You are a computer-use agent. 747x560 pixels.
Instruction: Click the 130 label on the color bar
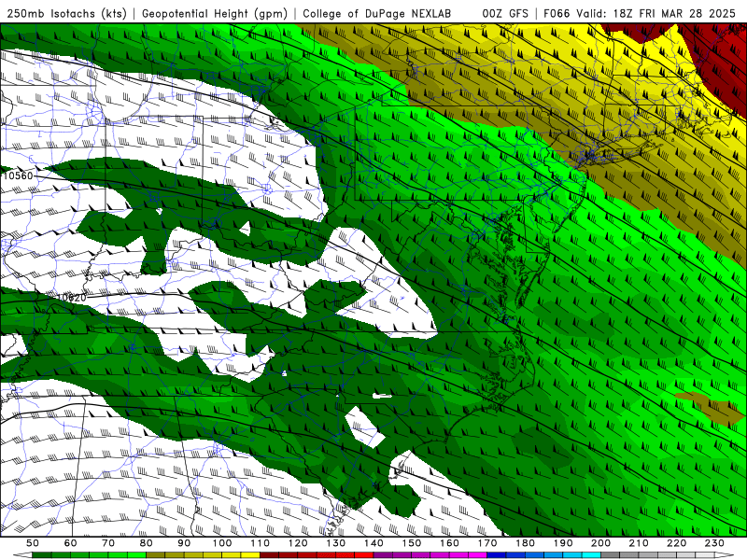pyautogui.click(x=336, y=543)
